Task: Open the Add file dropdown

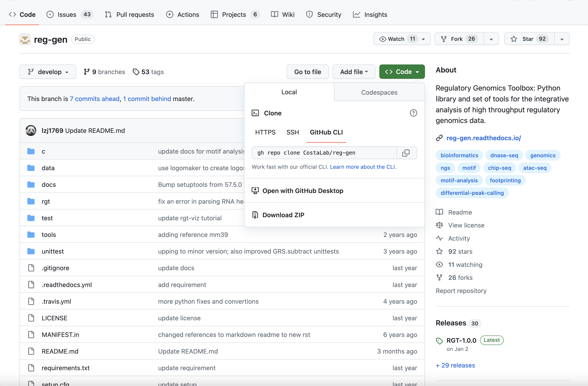Action: point(354,72)
